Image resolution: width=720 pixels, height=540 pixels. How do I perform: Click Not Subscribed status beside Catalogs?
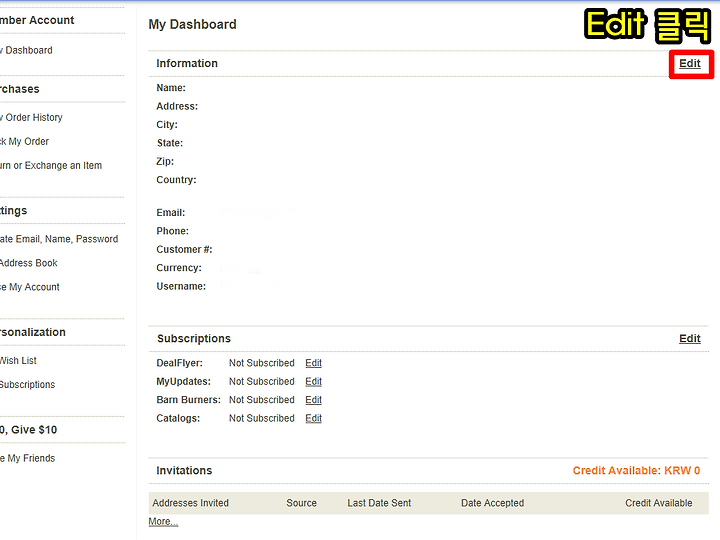pos(262,418)
